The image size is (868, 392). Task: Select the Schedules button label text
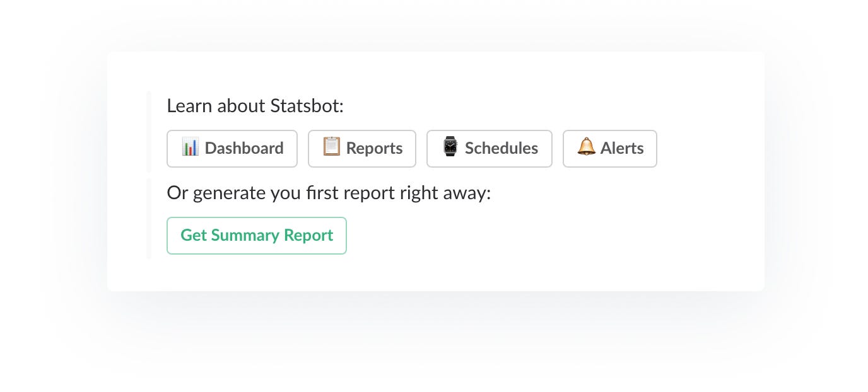[501, 148]
